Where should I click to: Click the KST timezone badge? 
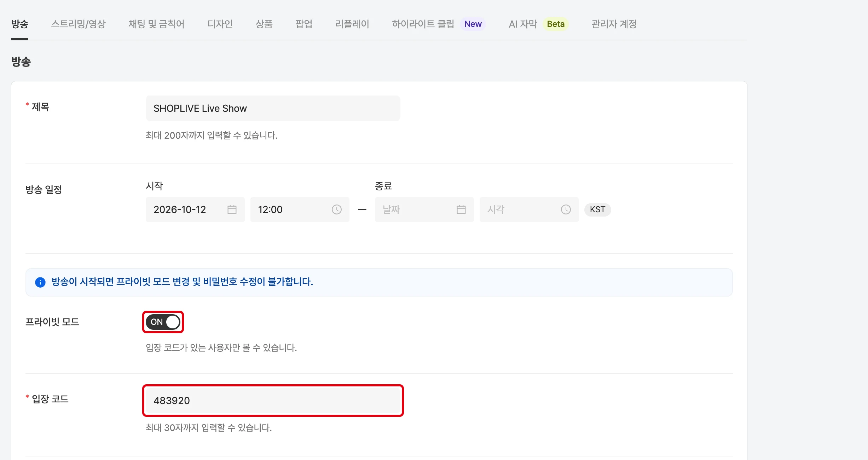click(598, 209)
